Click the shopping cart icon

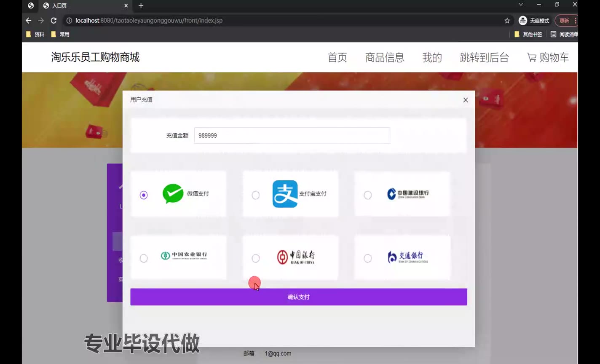coord(532,58)
